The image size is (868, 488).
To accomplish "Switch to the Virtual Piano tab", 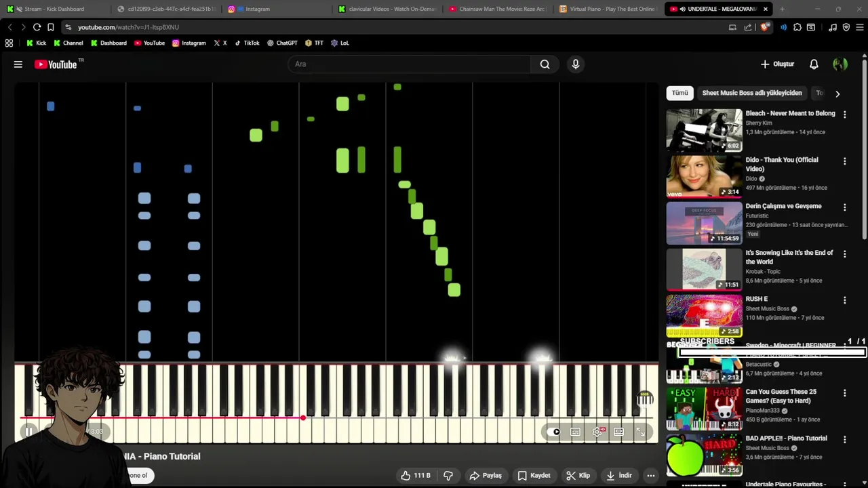I will coord(608,9).
